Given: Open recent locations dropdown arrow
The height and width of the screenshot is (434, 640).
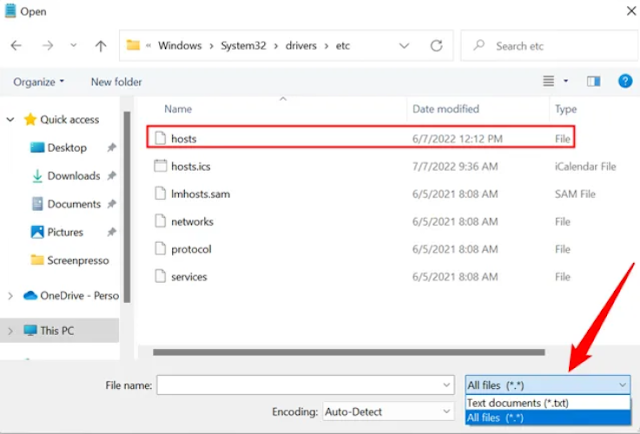Looking at the screenshot, I should (x=73, y=45).
